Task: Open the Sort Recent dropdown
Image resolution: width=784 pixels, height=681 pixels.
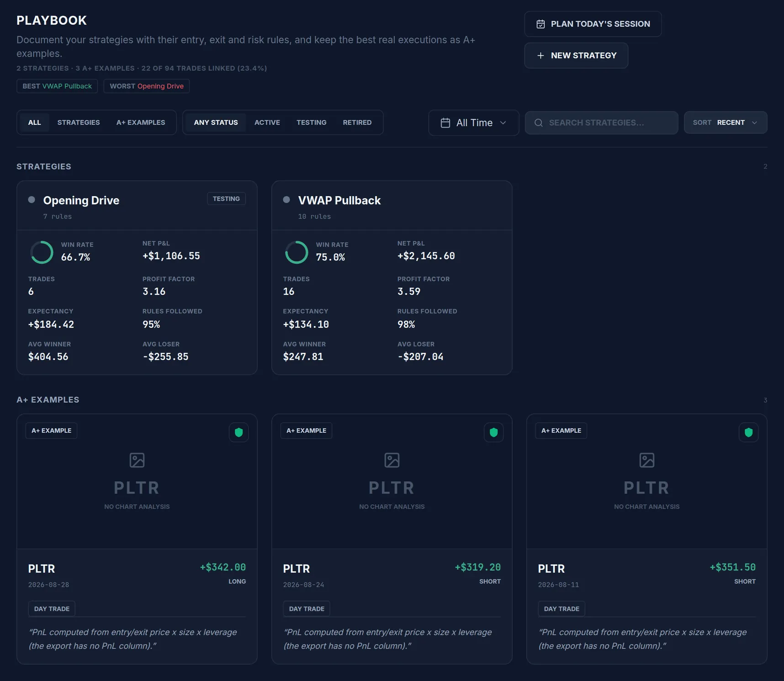Action: tap(726, 122)
